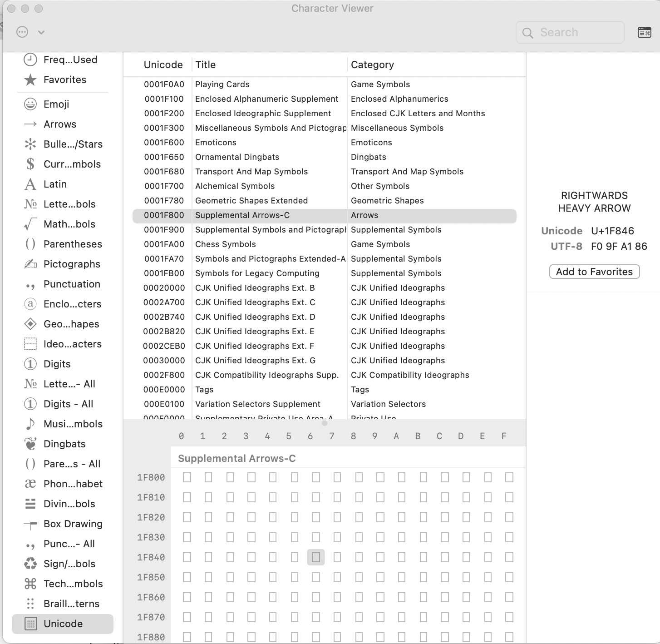Select the Currency Symbols dollar icon

(x=30, y=164)
